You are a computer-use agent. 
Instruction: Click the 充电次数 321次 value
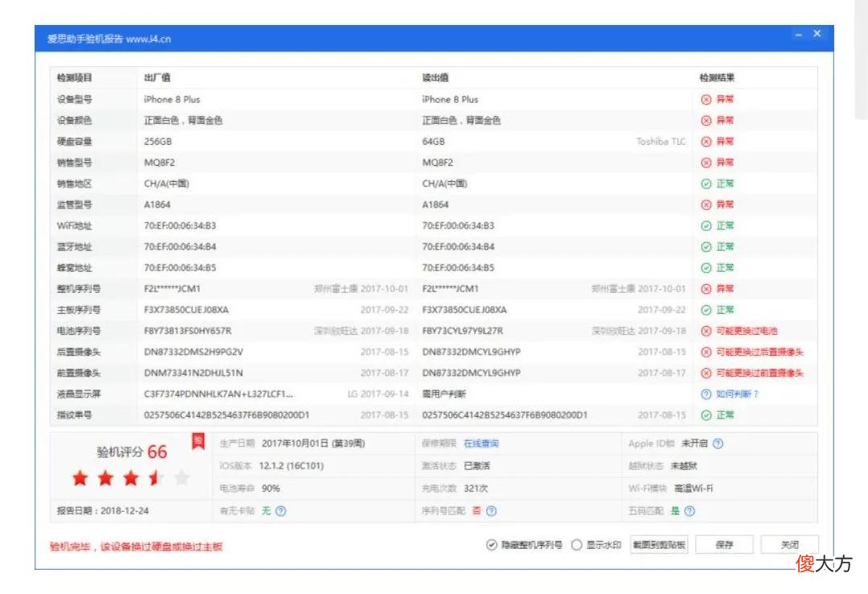[x=475, y=489]
